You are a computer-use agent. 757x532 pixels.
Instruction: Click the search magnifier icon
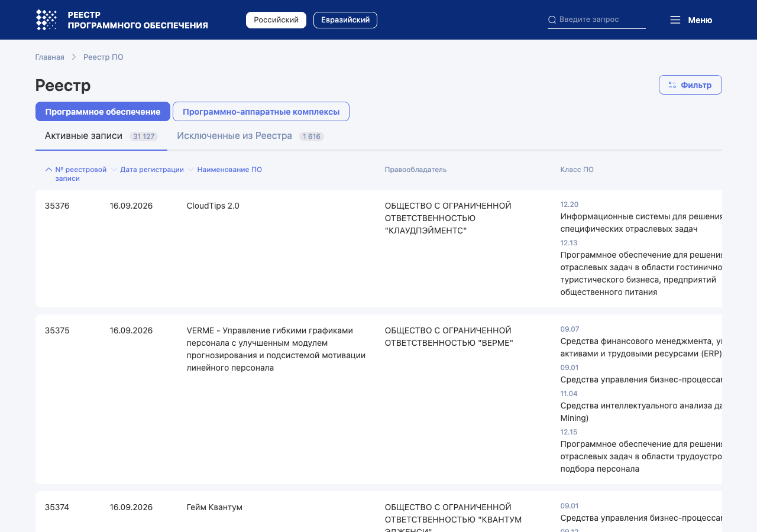click(552, 20)
